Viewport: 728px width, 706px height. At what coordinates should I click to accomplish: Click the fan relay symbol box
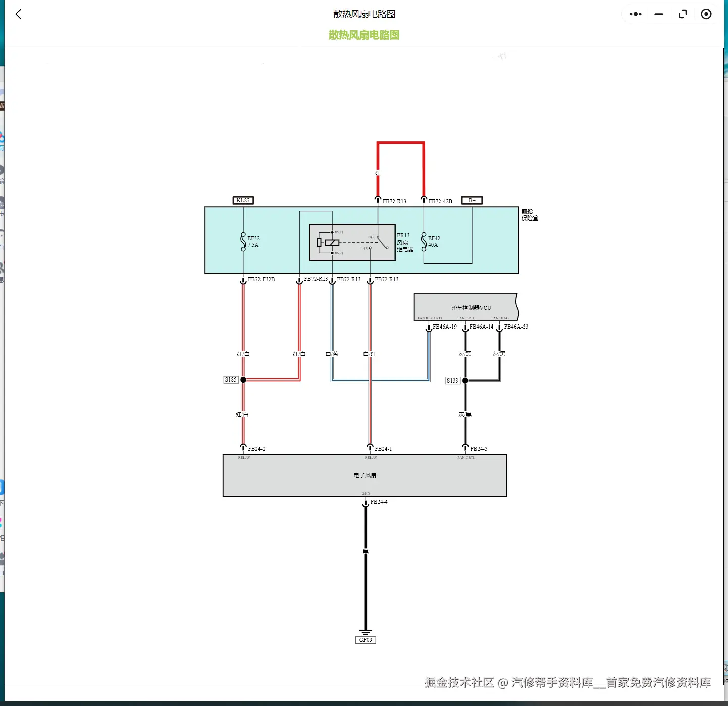point(352,242)
